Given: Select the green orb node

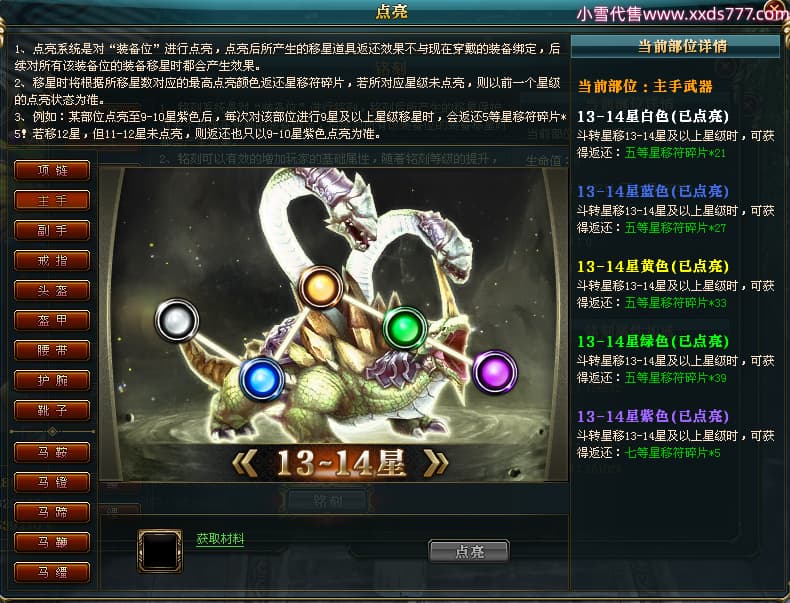Looking at the screenshot, I should [405, 328].
